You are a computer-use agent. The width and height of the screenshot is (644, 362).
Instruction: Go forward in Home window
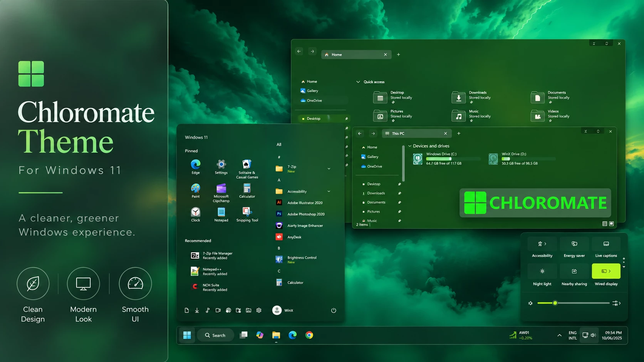coord(312,51)
